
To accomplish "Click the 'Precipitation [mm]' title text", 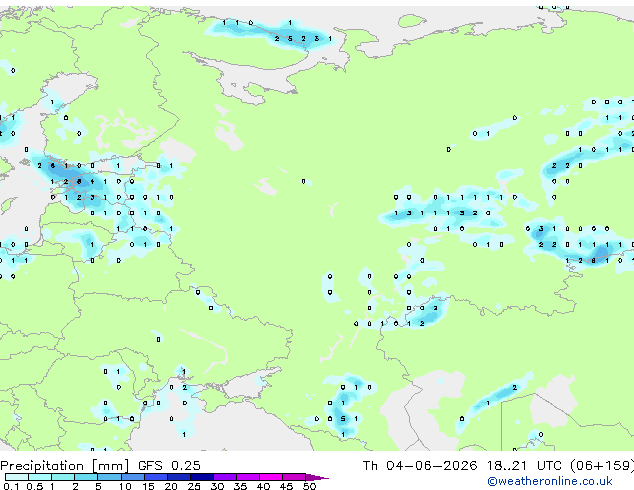I will click(65, 466).
